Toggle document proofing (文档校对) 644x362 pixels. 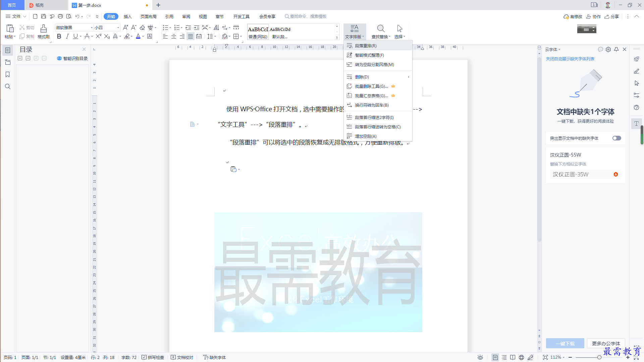tap(182, 357)
